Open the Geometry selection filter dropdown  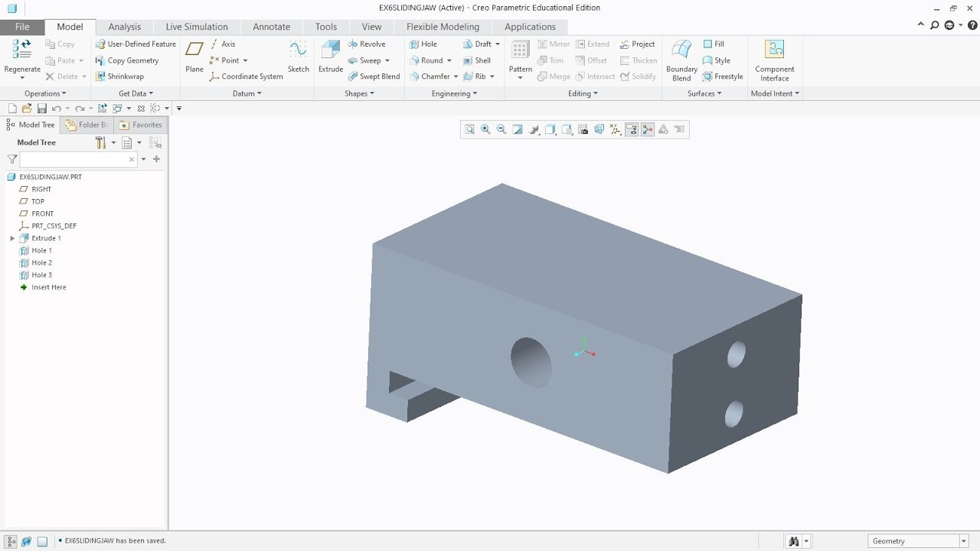pyautogui.click(x=963, y=541)
